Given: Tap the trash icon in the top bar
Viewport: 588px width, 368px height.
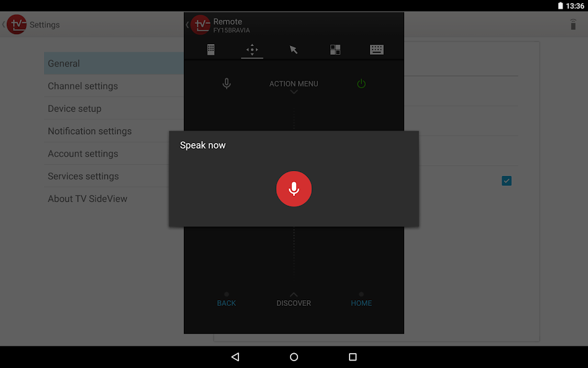Looking at the screenshot, I should tap(572, 24).
